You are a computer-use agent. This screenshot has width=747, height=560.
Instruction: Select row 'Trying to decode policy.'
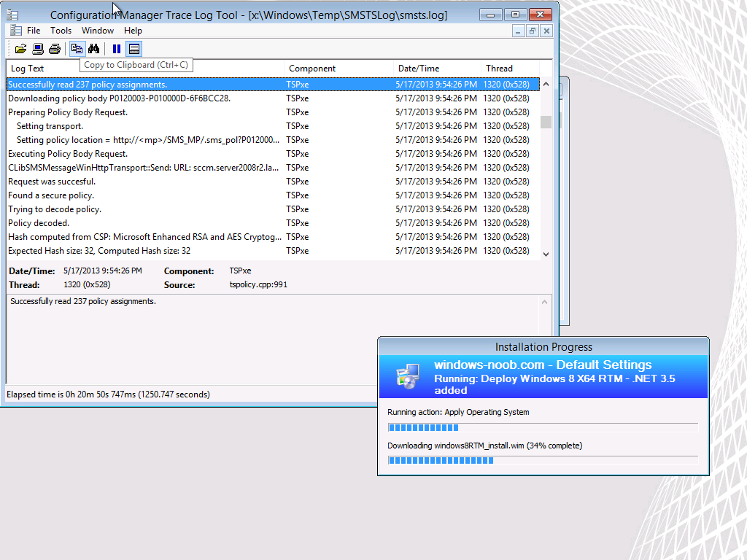click(x=273, y=209)
